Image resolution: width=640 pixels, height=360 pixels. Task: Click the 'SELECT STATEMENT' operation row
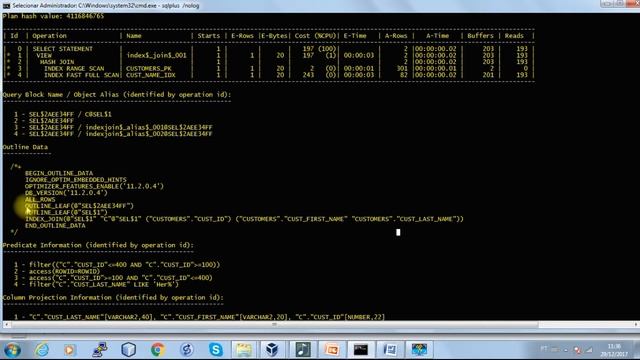pos(62,49)
